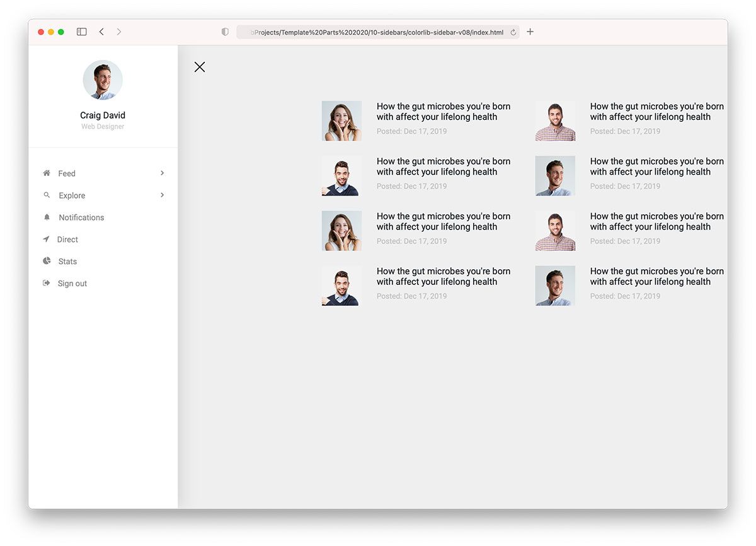
Task: Open the third post title in right column
Action: click(x=657, y=221)
